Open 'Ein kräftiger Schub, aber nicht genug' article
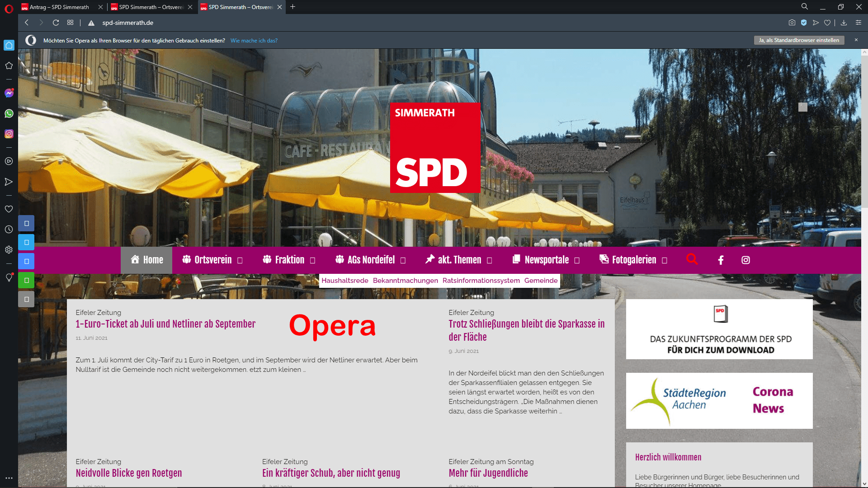Image resolution: width=868 pixels, height=488 pixels. click(x=331, y=473)
